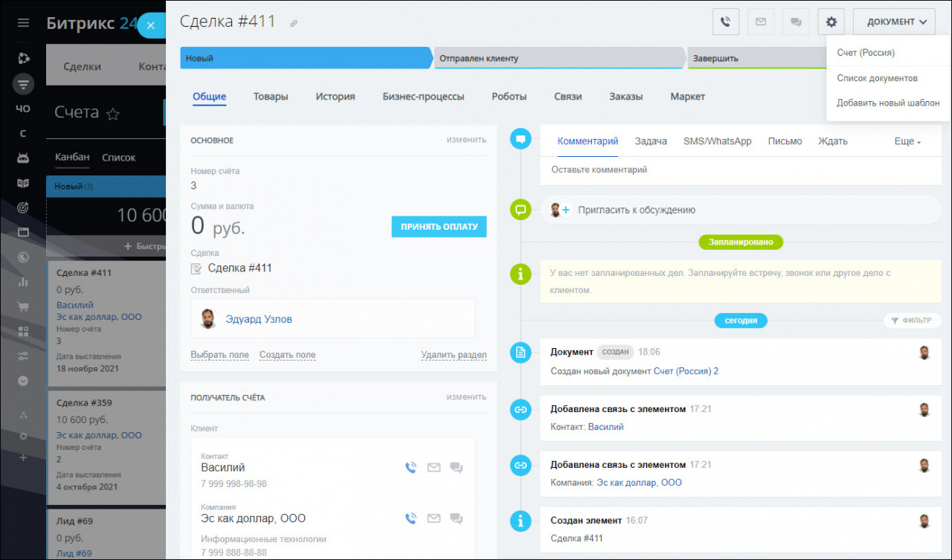Call company Эс как доллар phone icon

[411, 518]
